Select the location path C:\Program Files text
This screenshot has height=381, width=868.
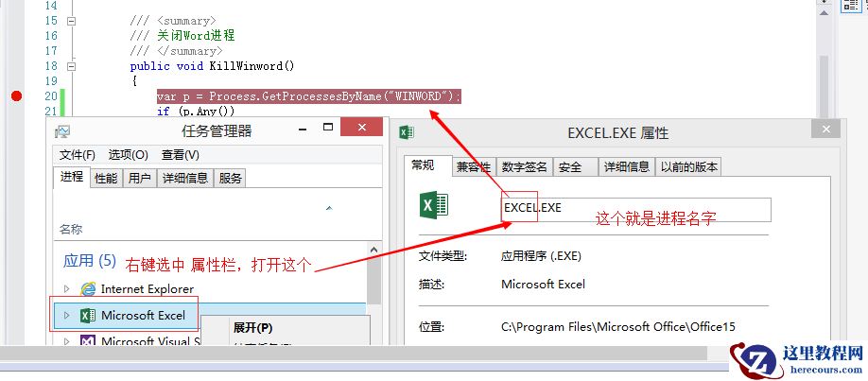coord(618,327)
